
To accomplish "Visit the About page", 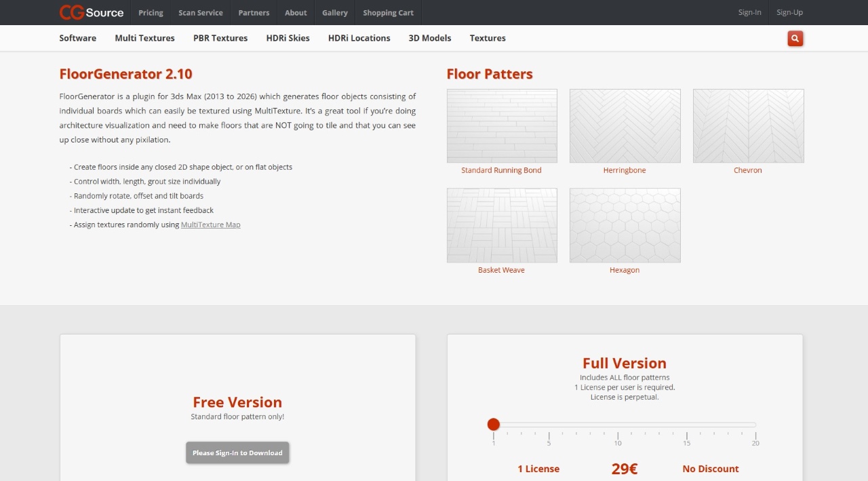I will (x=296, y=13).
